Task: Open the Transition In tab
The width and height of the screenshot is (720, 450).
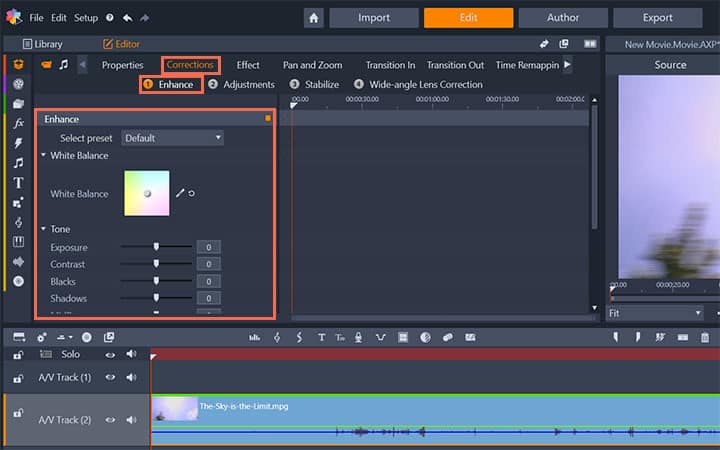Action: [390, 65]
